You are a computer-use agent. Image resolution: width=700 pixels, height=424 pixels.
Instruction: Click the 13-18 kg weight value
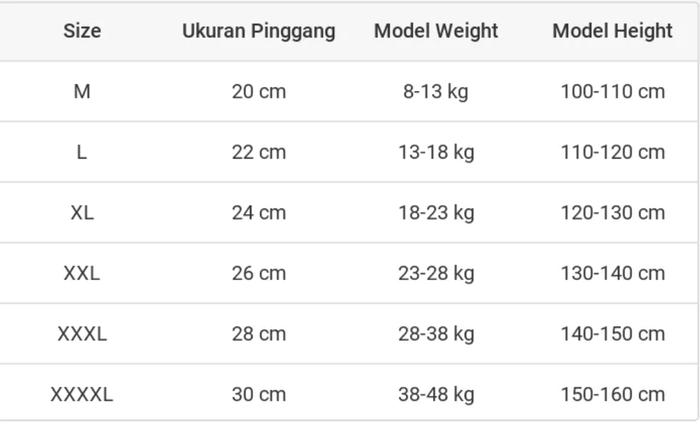click(x=436, y=152)
